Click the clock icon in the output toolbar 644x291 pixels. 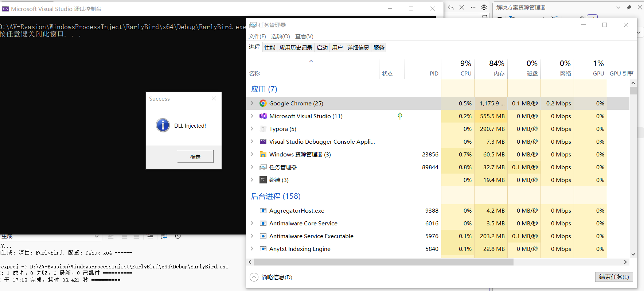(178, 236)
